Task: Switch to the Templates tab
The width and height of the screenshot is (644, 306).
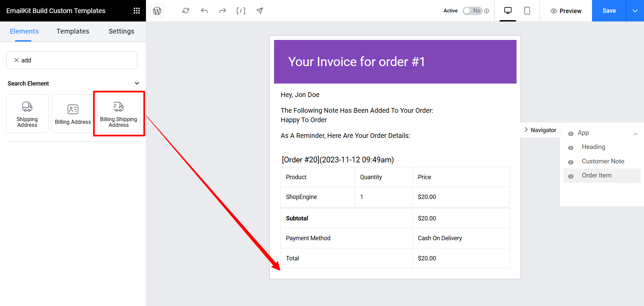Action: pos(73,31)
